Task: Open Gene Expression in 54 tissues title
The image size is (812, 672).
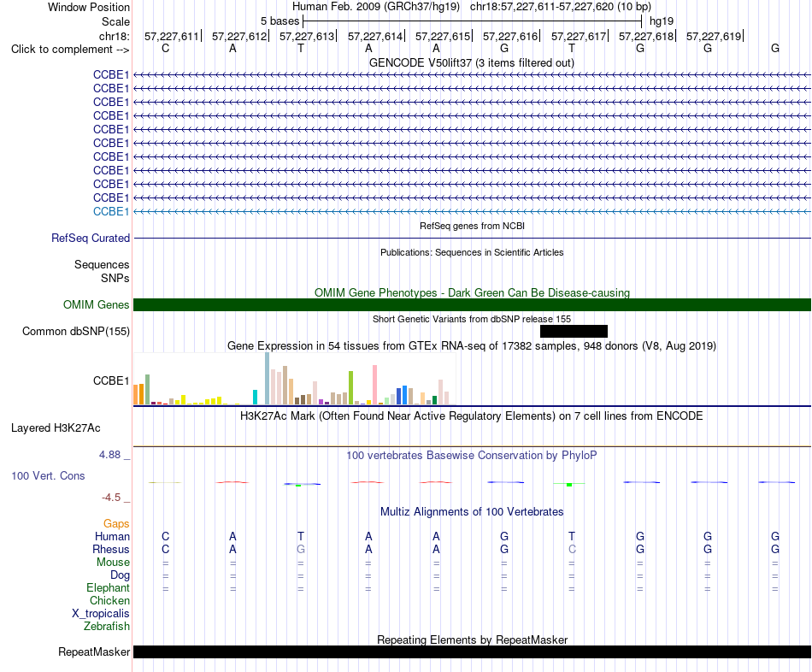Action: click(472, 346)
